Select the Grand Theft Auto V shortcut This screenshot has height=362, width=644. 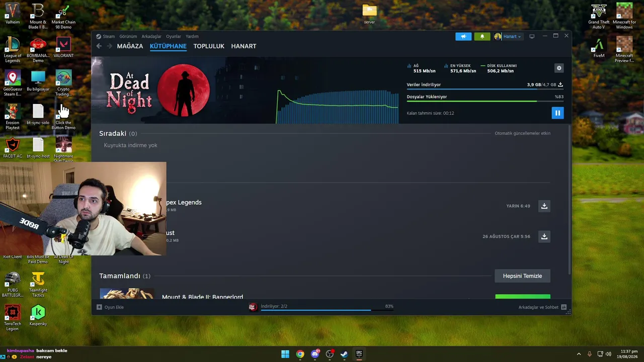click(599, 16)
